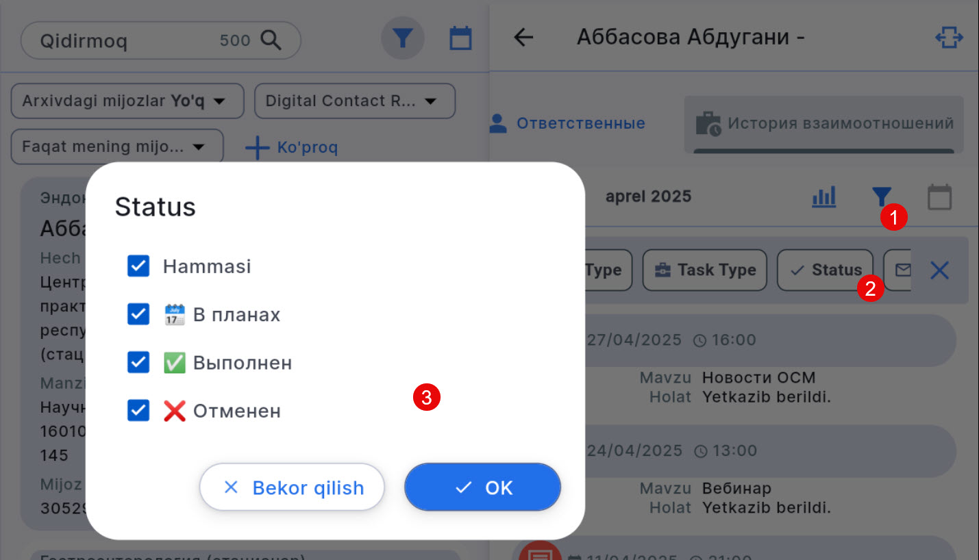Cancel the dialog via Bekor qilish

click(292, 487)
